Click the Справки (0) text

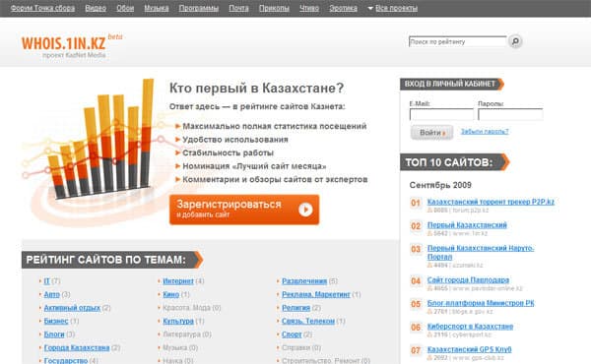(301, 348)
